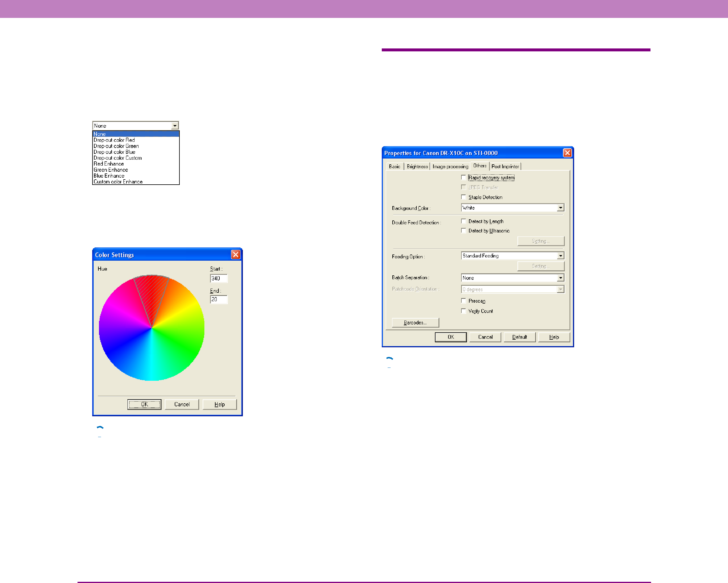The height and width of the screenshot is (583, 728).
Task: Click Feeding Option Setting... button
Action: coord(541,266)
